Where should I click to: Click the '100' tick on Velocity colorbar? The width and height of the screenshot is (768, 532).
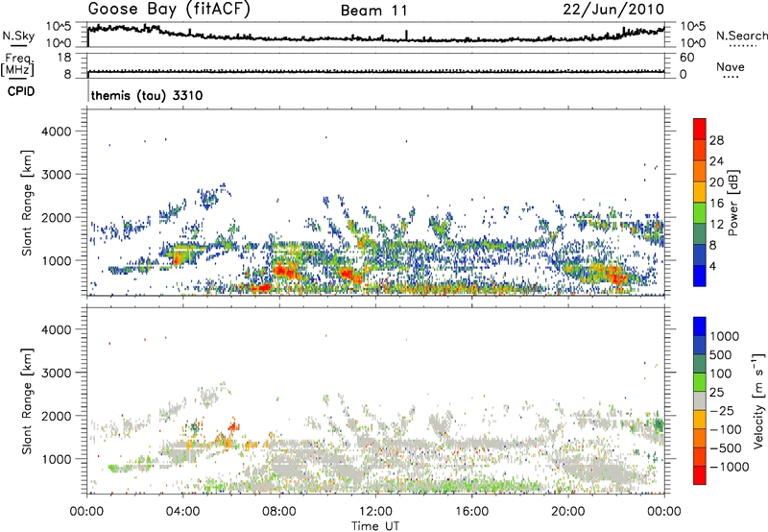tap(721, 374)
